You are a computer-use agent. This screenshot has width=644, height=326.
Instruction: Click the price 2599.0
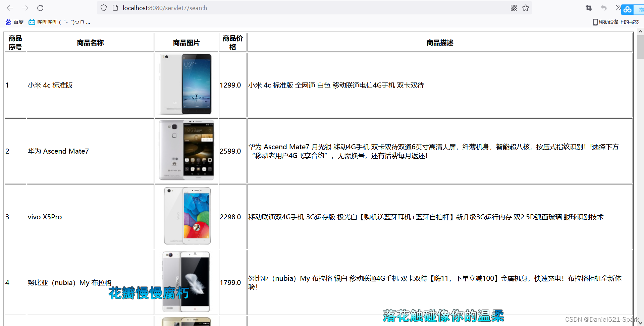230,151
